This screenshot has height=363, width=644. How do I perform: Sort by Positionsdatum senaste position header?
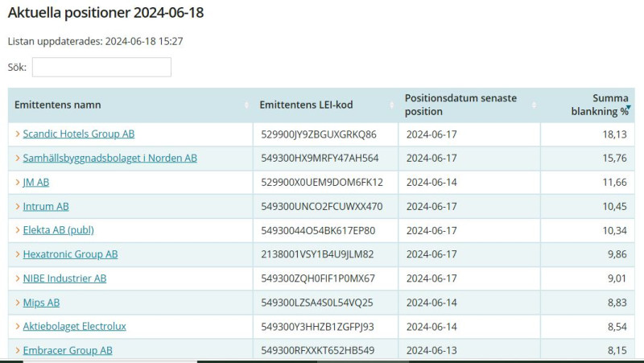coord(469,105)
